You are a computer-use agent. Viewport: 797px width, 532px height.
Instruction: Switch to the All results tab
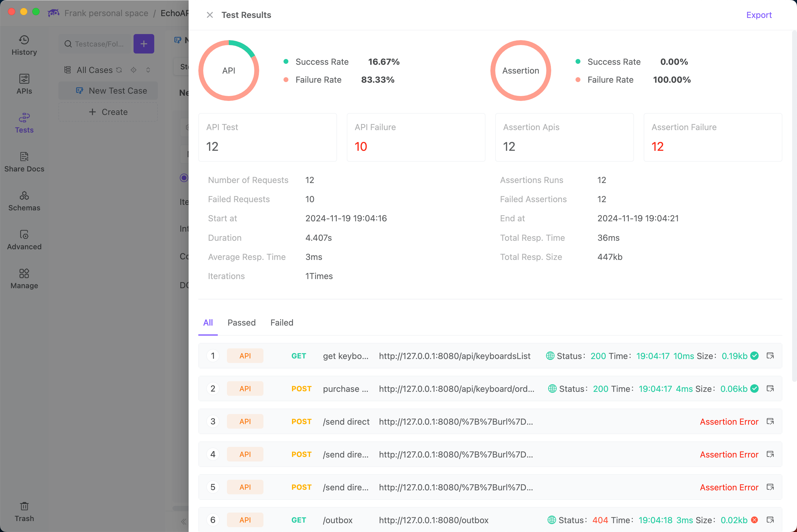pos(208,323)
